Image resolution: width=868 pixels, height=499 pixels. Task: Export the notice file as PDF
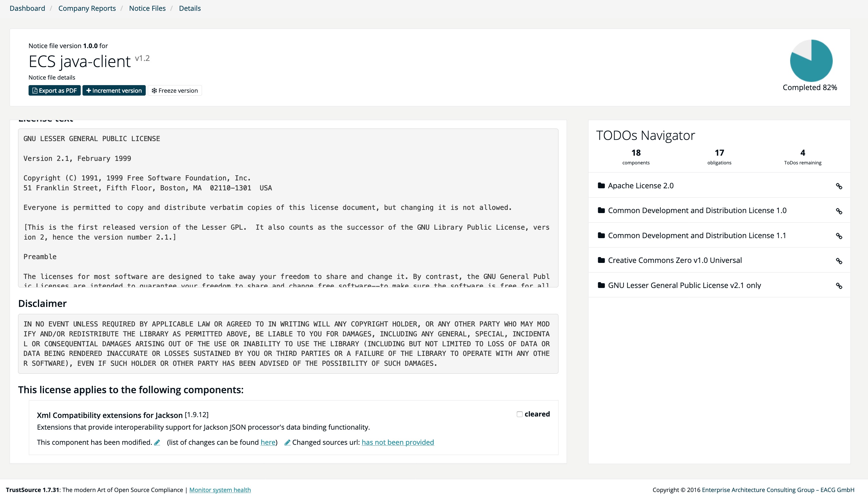[x=55, y=90]
